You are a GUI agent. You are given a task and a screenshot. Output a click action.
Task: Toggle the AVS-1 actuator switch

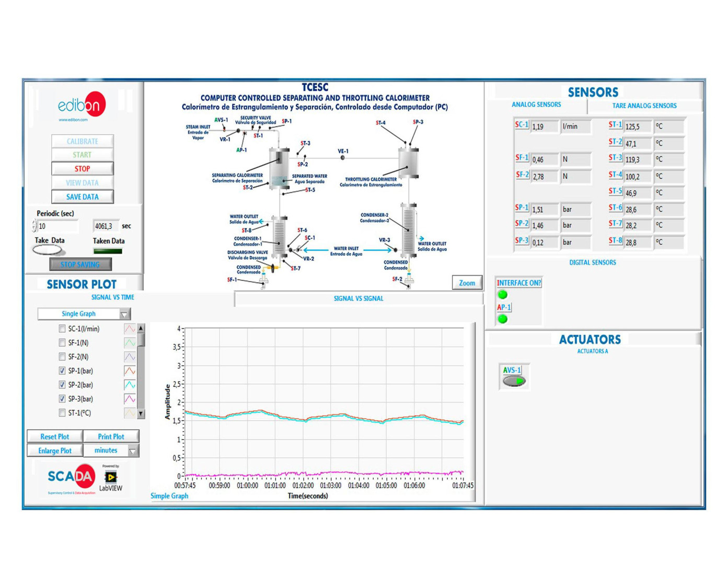(x=514, y=381)
